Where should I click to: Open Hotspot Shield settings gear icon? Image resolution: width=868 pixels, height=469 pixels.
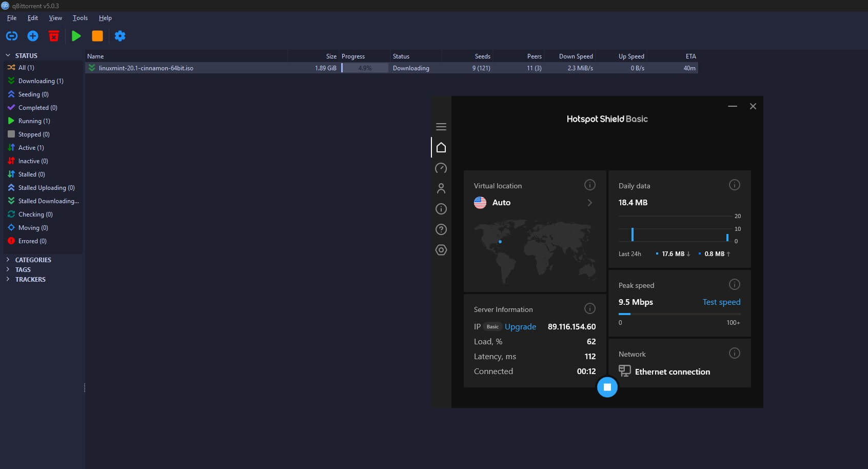tap(441, 250)
